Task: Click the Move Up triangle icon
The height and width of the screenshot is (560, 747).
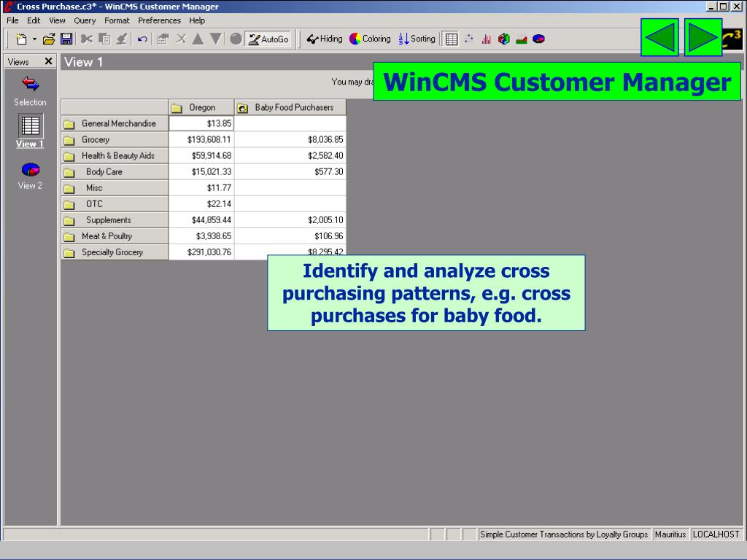Action: coord(198,39)
